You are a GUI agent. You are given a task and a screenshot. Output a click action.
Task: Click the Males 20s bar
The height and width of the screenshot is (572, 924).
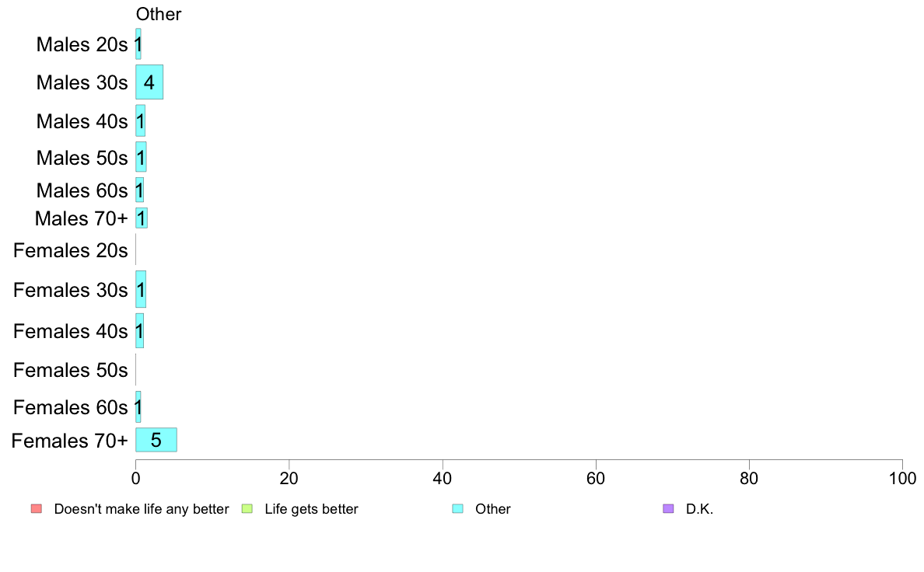point(138,44)
